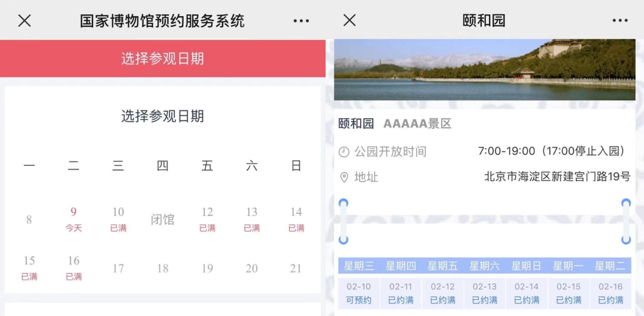Click the 选择参观日期 heading above the calendar
This screenshot has height=316, width=644.
[x=163, y=116]
